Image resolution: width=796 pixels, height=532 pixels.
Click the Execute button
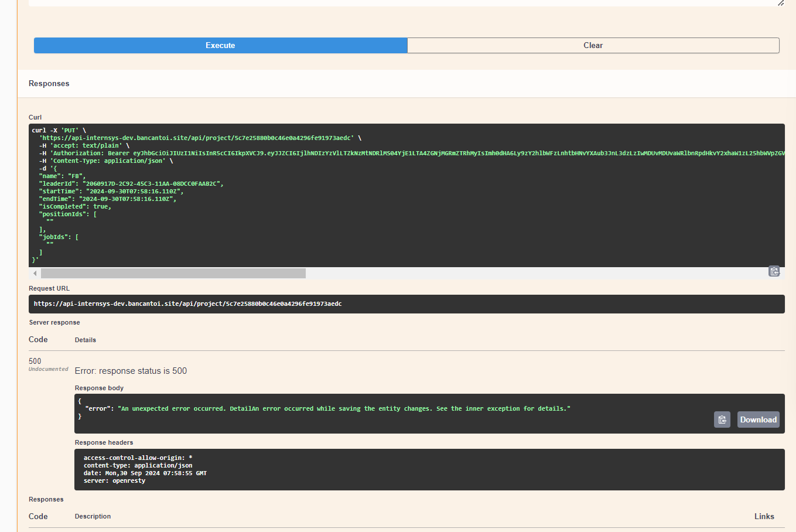(x=220, y=46)
